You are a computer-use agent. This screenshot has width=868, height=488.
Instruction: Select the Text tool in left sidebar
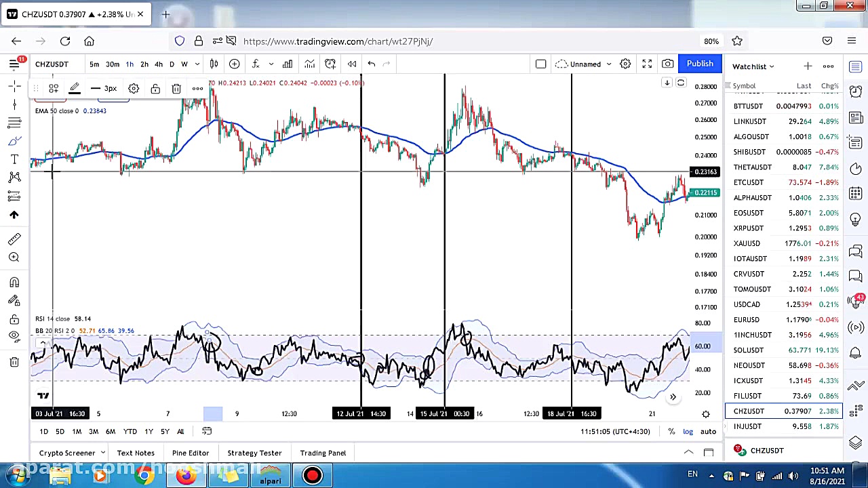(14, 159)
